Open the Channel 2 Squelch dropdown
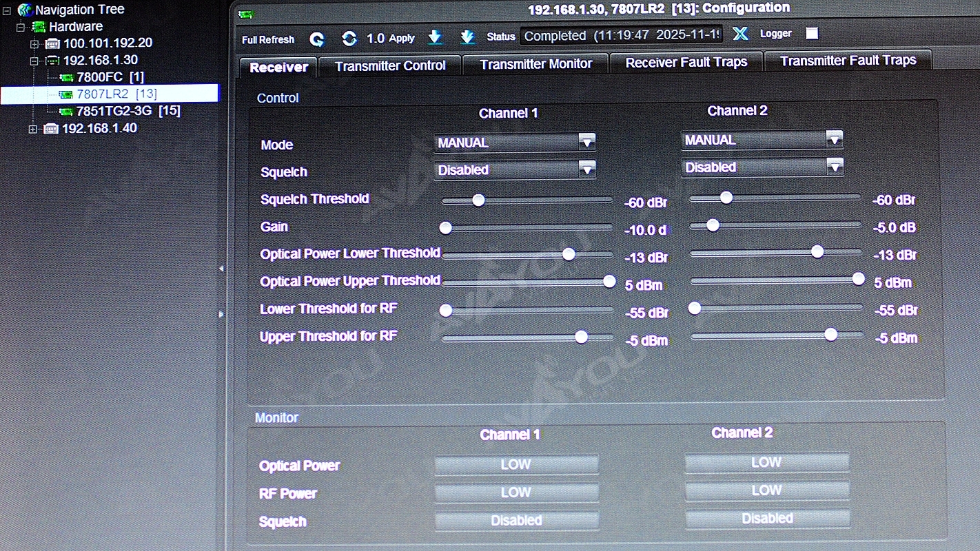This screenshot has height=551, width=980. click(834, 166)
